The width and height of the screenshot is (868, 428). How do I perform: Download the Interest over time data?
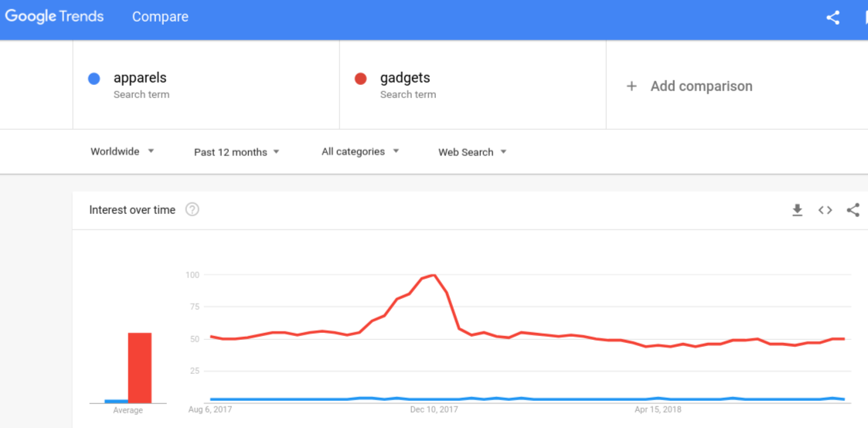[797, 210]
